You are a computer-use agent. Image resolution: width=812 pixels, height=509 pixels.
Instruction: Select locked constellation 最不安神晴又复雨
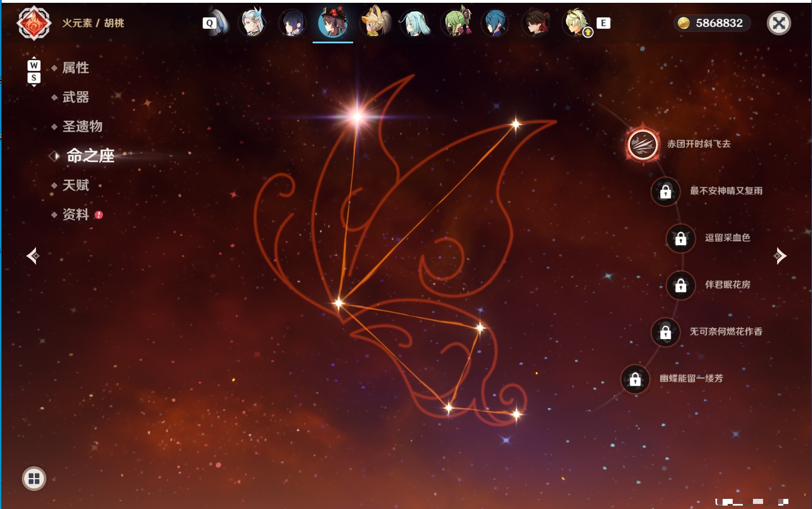click(665, 191)
